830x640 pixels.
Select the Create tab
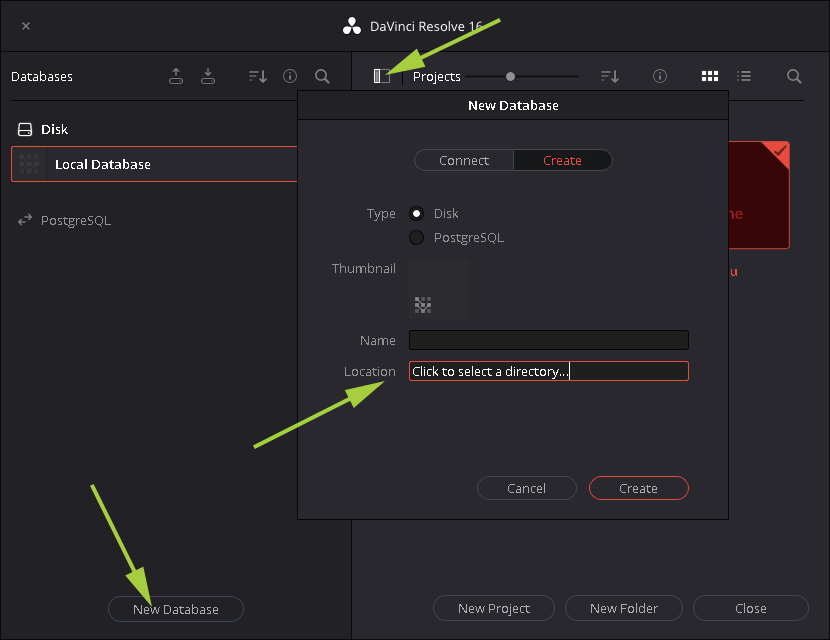pyautogui.click(x=562, y=159)
